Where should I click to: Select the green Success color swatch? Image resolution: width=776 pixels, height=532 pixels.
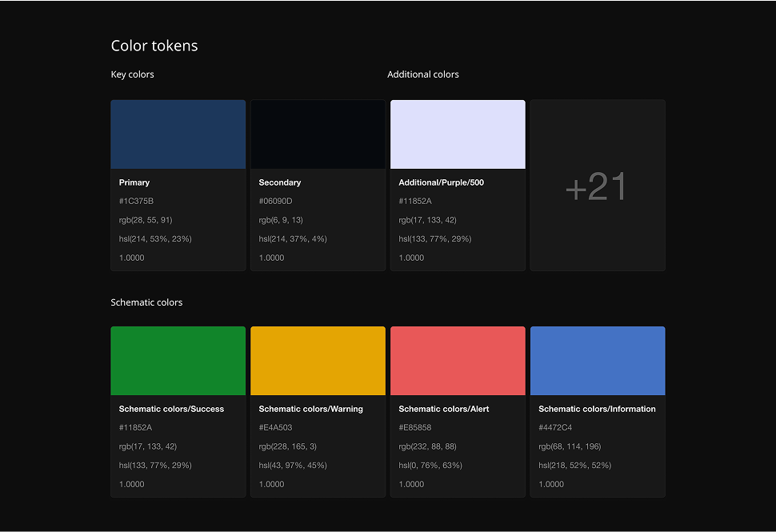[178, 361]
